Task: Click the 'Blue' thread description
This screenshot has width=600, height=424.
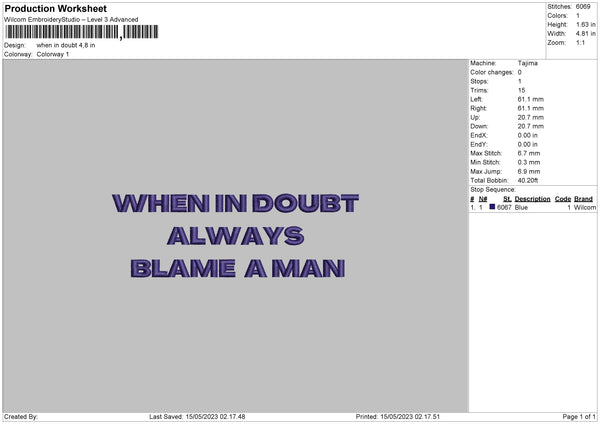Action: click(x=521, y=207)
